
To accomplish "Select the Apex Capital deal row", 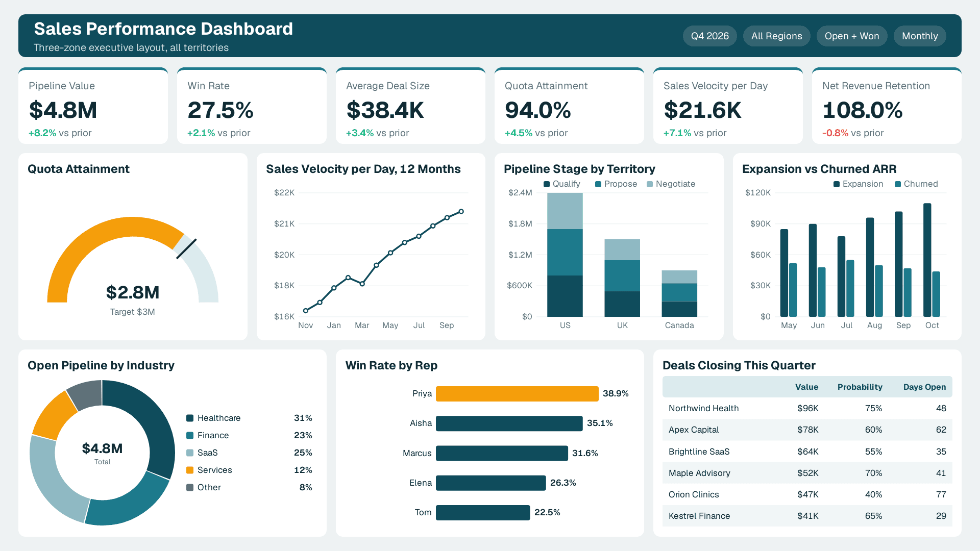I will click(807, 430).
